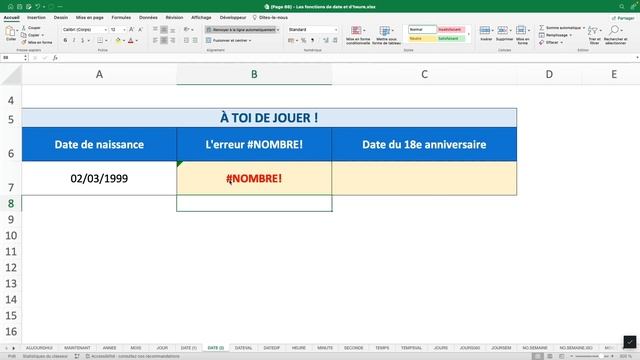Pick the fill color bucket
The height and width of the screenshot is (360, 640).
point(118,40)
